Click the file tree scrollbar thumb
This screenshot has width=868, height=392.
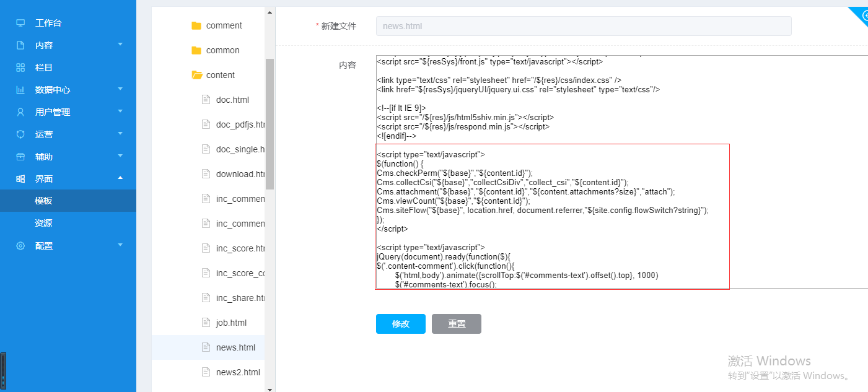[270, 124]
